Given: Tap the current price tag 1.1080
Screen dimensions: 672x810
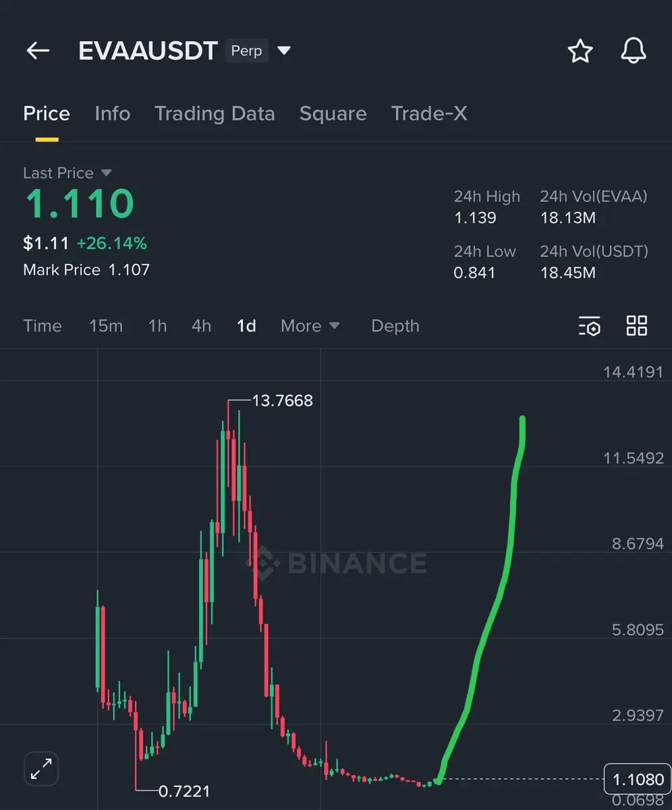Looking at the screenshot, I should [638, 780].
